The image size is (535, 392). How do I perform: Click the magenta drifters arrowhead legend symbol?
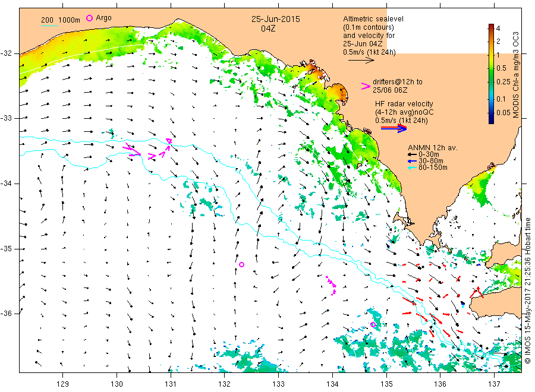[x=366, y=86]
